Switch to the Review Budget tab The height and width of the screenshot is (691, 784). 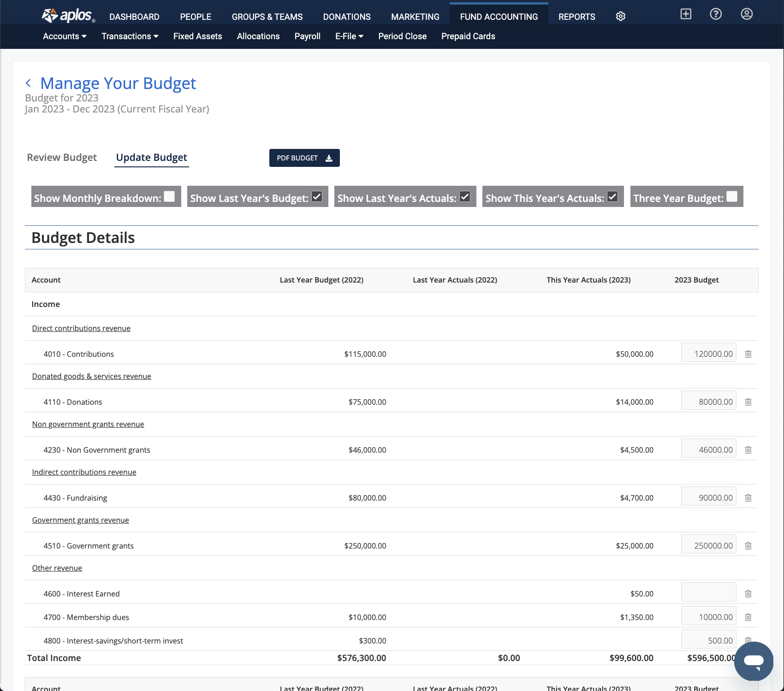(62, 158)
